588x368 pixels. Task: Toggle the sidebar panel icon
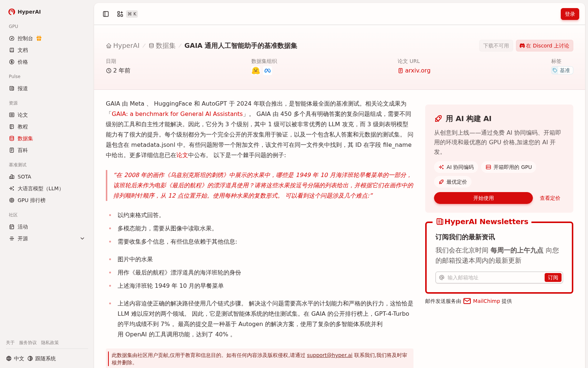[x=106, y=14]
